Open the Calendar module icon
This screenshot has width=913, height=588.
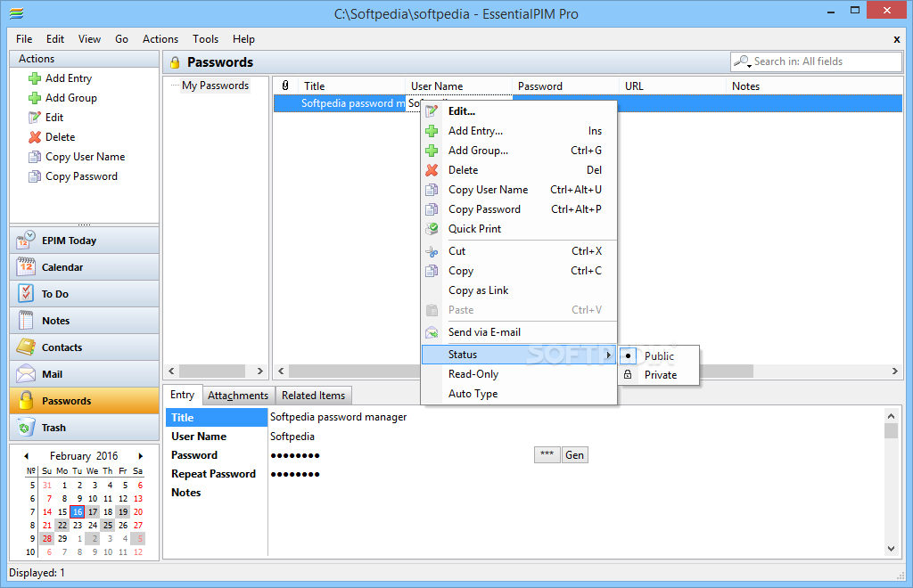(26, 267)
